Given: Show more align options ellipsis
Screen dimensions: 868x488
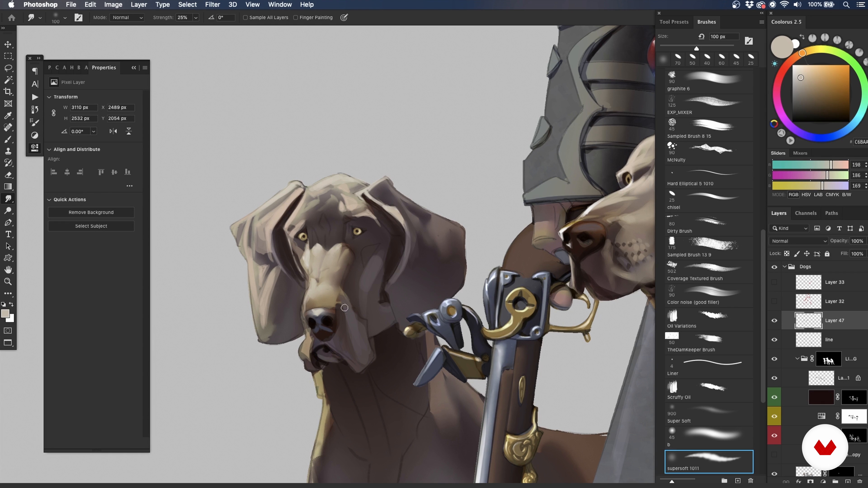Looking at the screenshot, I should 129,186.
